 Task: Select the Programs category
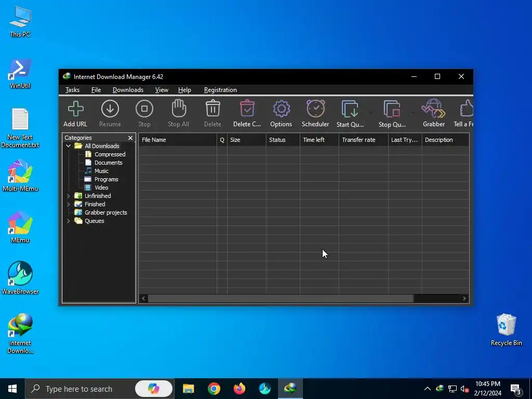pos(106,179)
